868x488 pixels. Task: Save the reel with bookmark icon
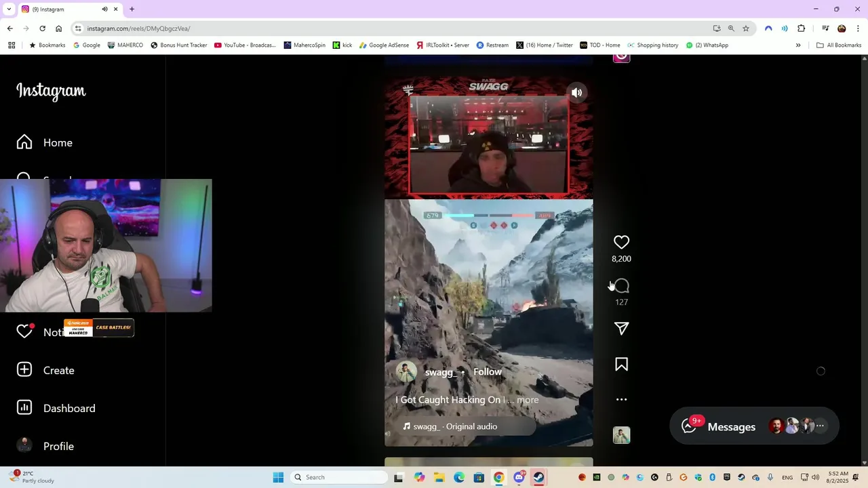[621, 365]
